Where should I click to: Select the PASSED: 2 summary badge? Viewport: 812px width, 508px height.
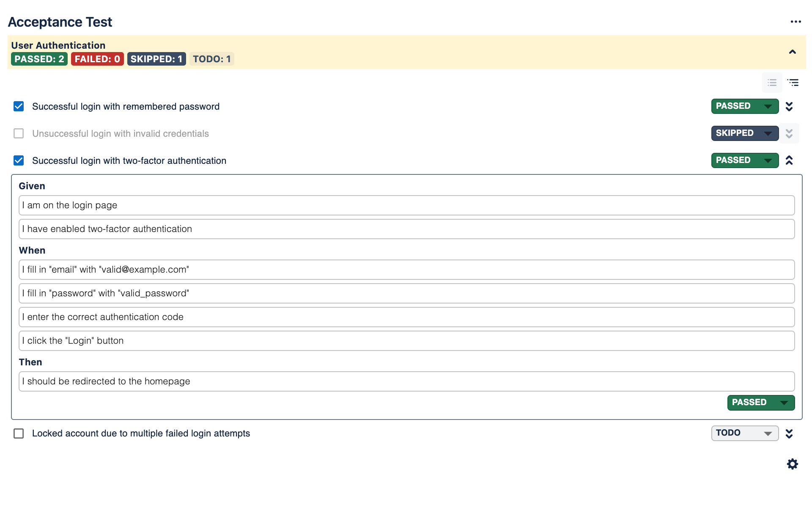coord(39,59)
